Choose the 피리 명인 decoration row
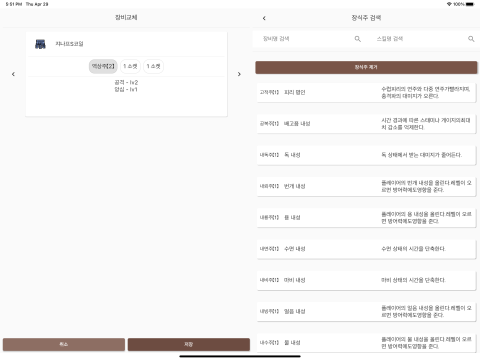480x360 pixels. pyautogui.click(x=366, y=92)
